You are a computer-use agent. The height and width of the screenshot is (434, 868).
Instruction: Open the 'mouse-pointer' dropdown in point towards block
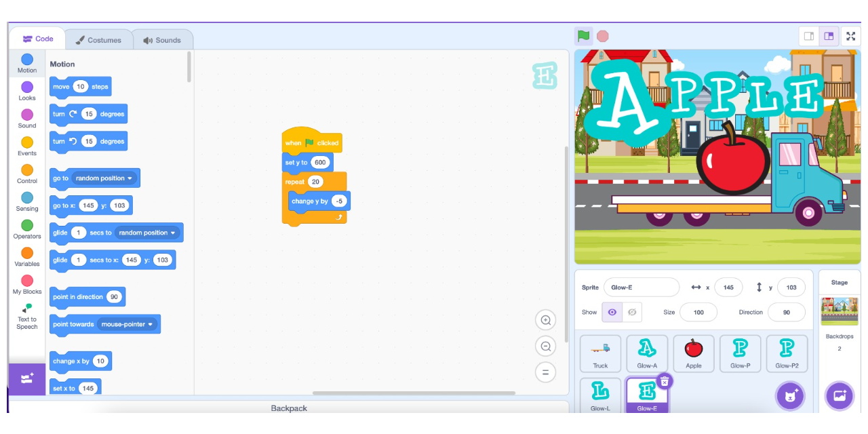point(129,324)
